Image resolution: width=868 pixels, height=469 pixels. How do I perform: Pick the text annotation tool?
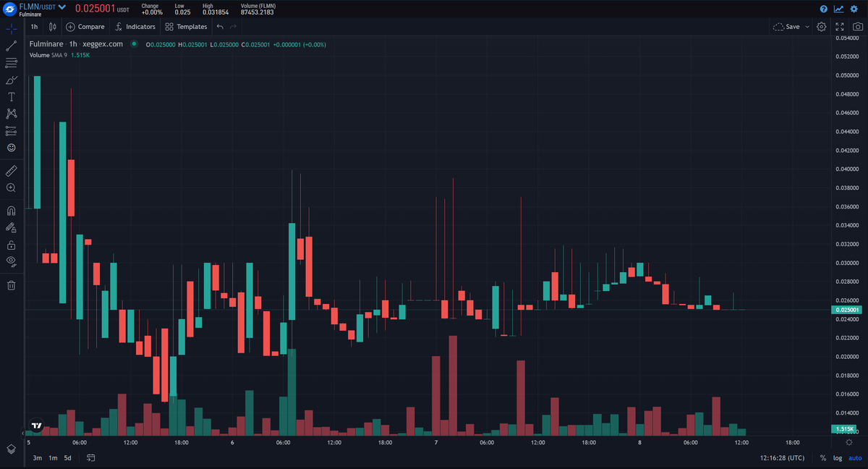tap(11, 96)
